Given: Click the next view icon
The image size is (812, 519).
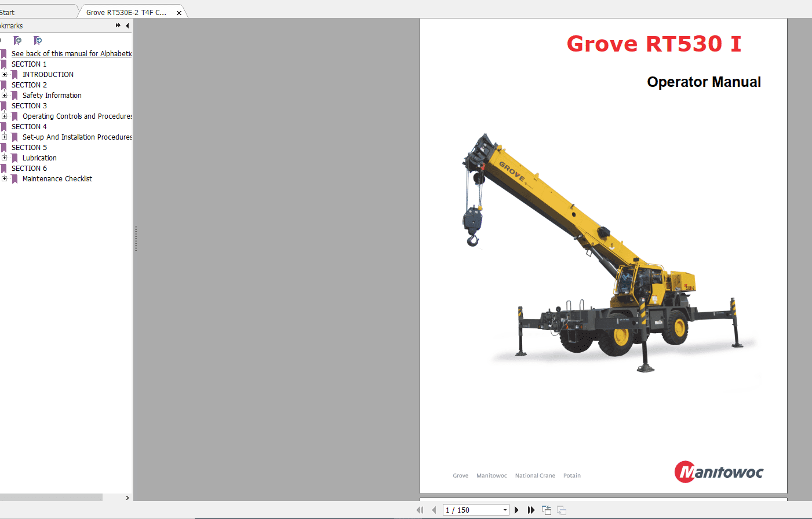Looking at the screenshot, I should click(561, 510).
